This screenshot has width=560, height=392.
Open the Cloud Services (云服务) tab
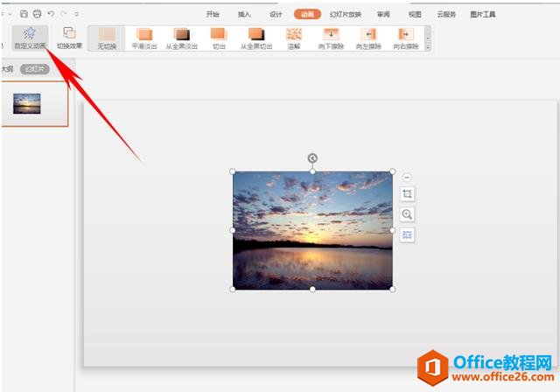[x=446, y=14]
